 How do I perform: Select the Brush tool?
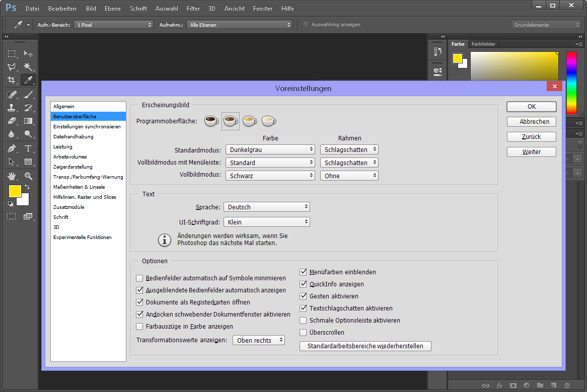pyautogui.click(x=28, y=95)
